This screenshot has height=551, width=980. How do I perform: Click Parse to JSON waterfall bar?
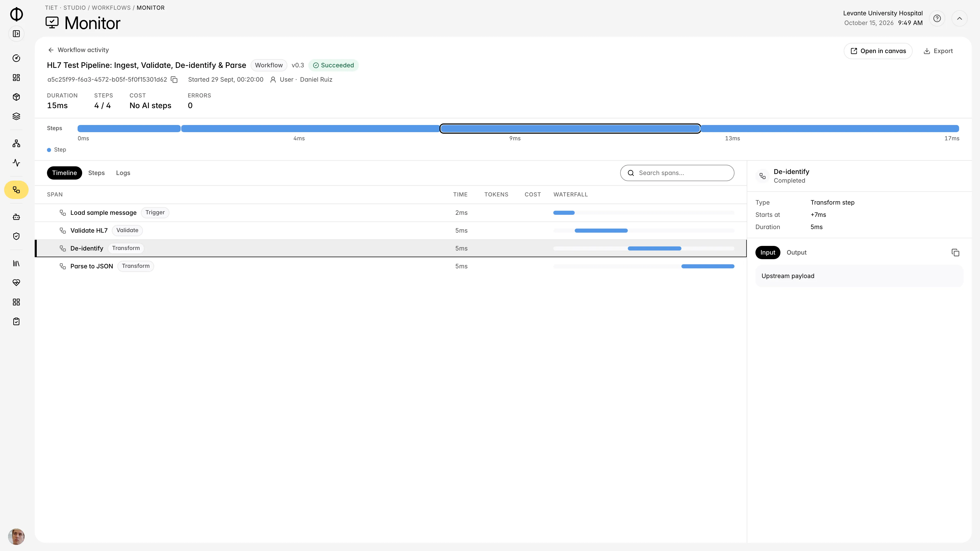(x=708, y=266)
